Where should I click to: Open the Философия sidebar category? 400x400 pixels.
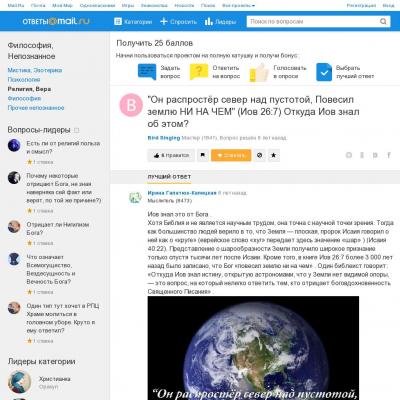24,98
